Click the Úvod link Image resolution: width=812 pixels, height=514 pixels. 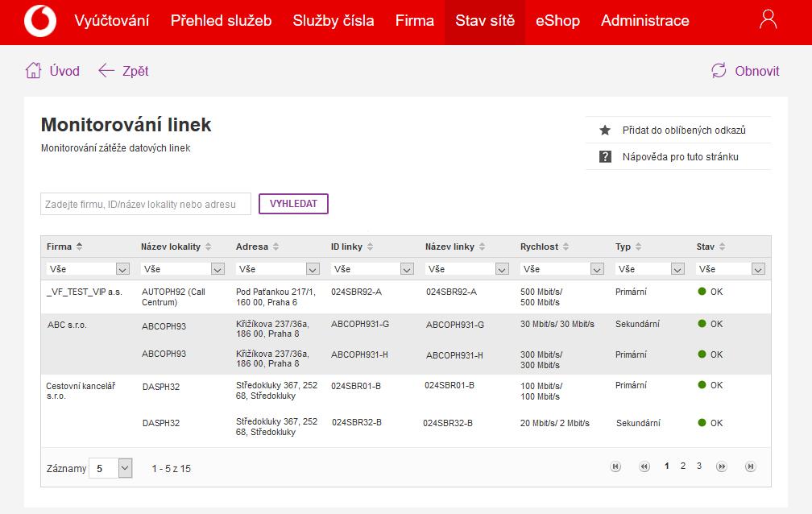(64, 71)
